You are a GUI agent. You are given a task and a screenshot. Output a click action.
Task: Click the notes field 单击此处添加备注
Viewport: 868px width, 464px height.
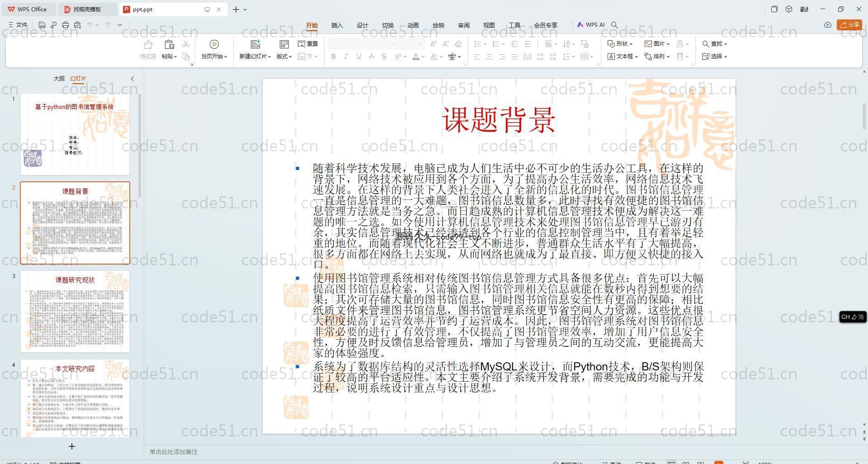174,452
